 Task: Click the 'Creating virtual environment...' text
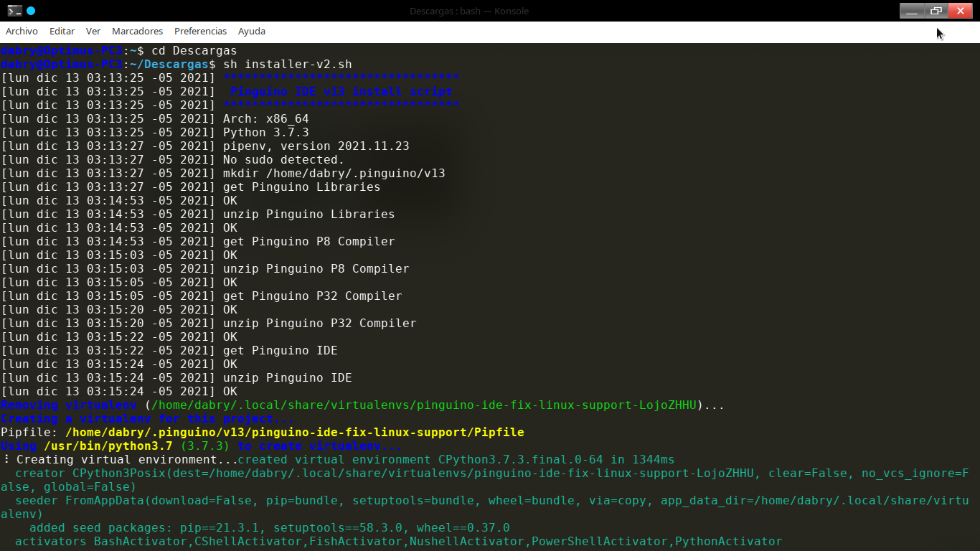tap(126, 460)
